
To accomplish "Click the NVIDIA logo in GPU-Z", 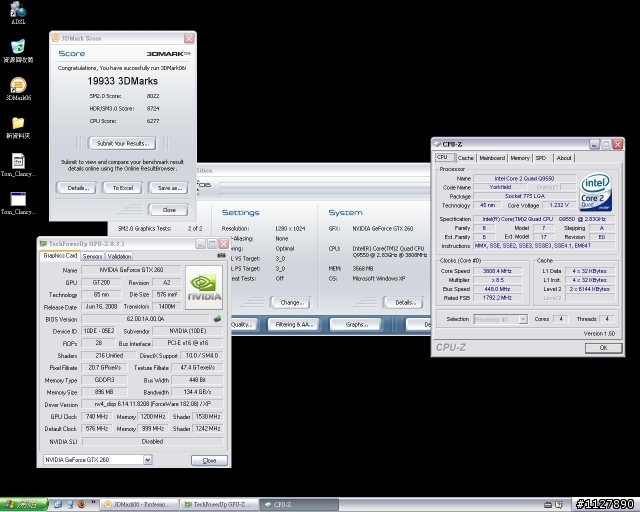I will tap(204, 287).
